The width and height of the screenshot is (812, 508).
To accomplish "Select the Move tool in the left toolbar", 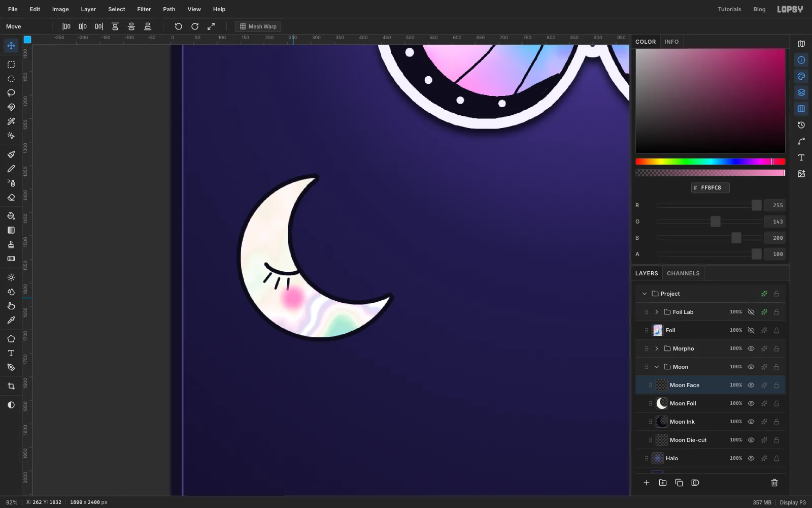I will click(x=11, y=46).
